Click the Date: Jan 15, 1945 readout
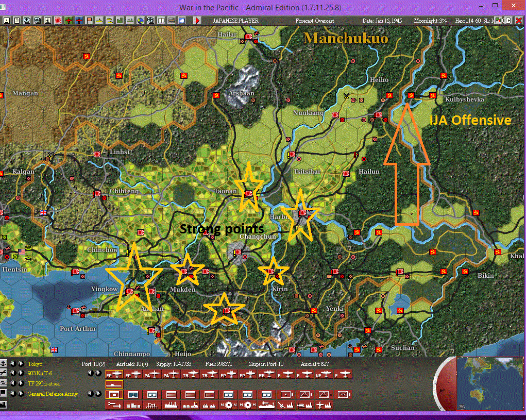The width and height of the screenshot is (526, 420). coord(382,21)
